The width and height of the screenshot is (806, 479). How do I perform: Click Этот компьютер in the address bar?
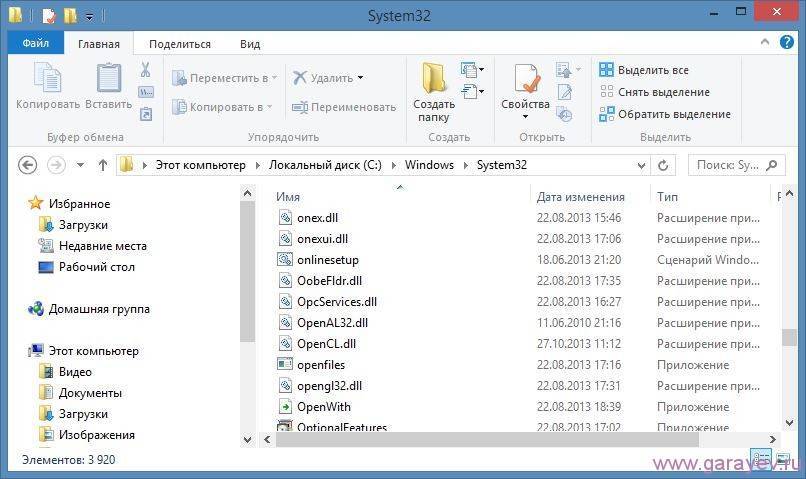click(x=200, y=165)
